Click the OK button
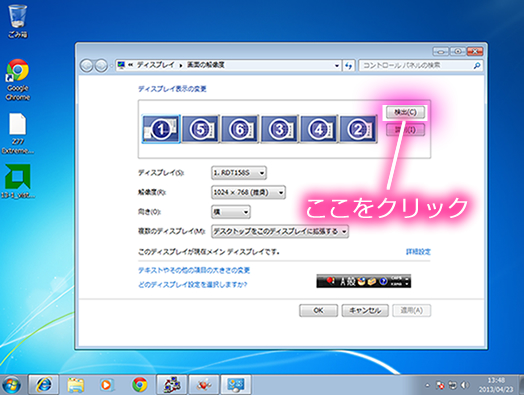This screenshot has height=395, width=524. [318, 310]
